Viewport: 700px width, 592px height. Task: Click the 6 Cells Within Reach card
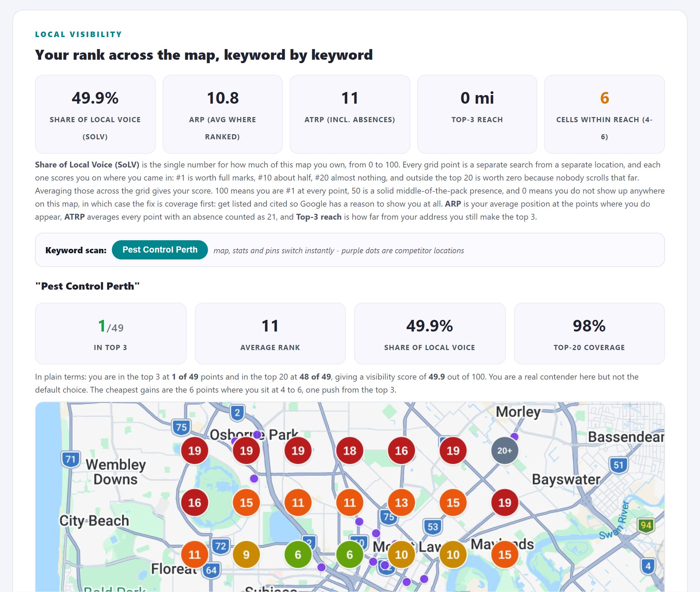[x=604, y=114]
